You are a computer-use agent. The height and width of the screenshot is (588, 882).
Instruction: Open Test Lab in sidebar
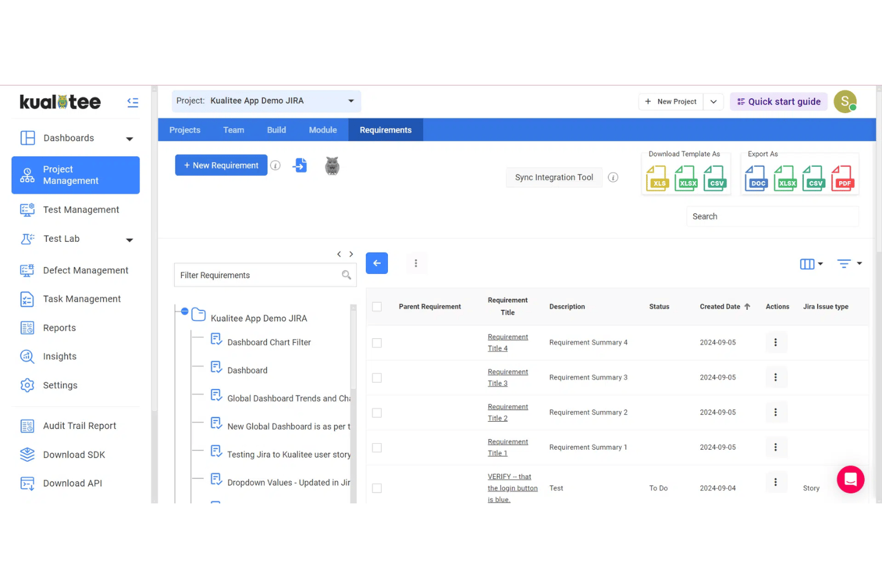click(61, 239)
